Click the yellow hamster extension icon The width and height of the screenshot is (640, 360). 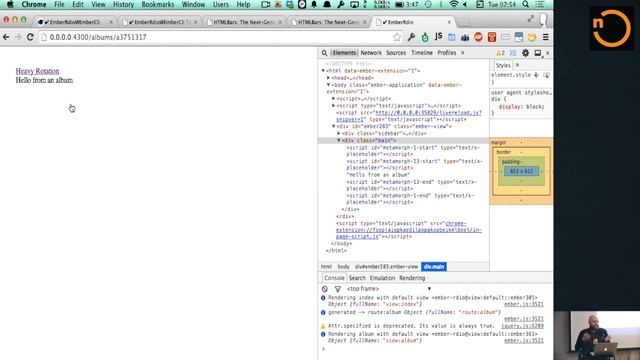pos(532,37)
